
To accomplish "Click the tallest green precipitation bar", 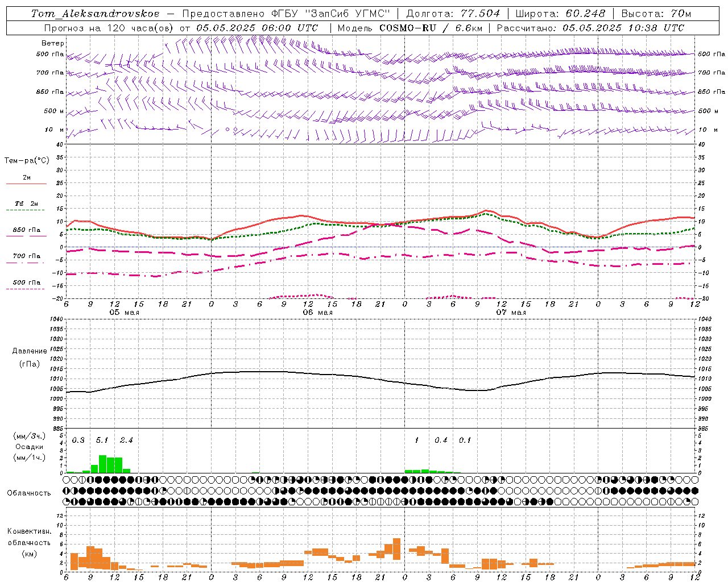I will [102, 464].
